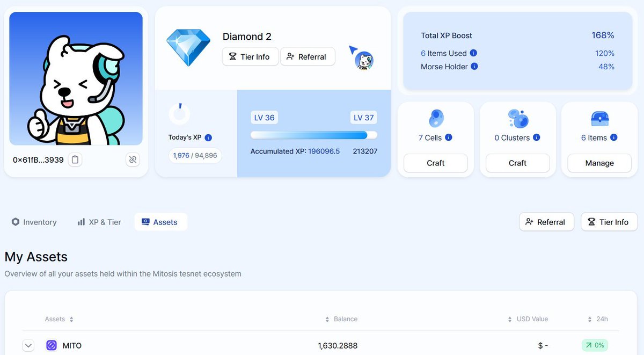Click the Total XP Boost 168% value
The image size is (644, 355).
[603, 35]
